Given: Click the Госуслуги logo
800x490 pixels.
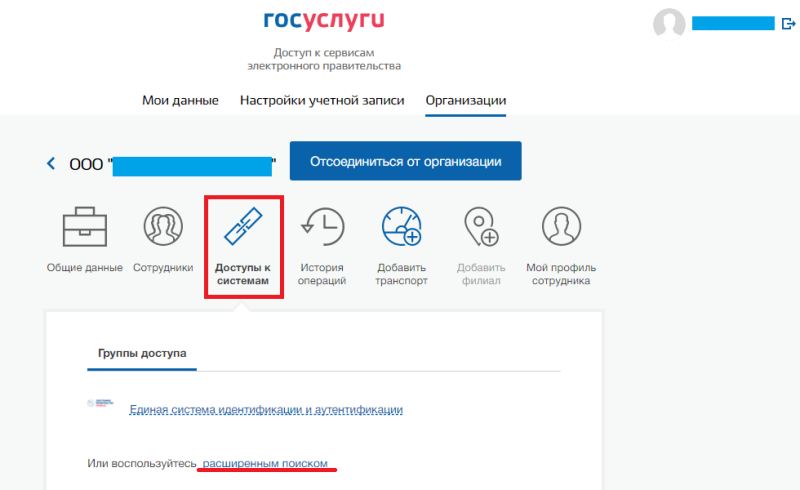Looking at the screenshot, I should click(x=324, y=20).
